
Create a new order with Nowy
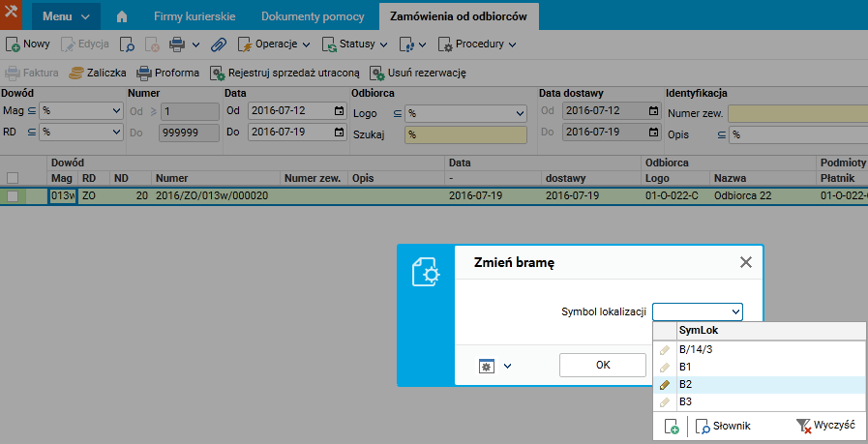[28, 44]
